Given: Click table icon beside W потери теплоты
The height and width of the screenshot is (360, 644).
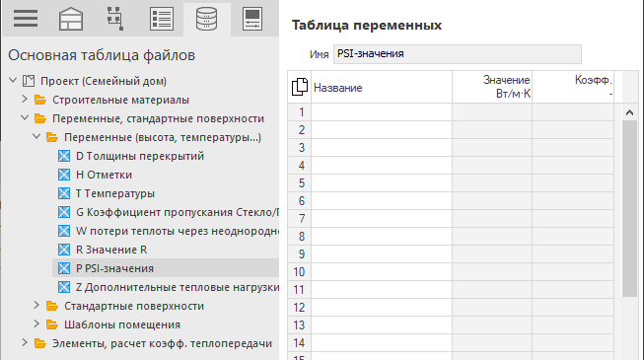Looking at the screenshot, I should [x=64, y=231].
